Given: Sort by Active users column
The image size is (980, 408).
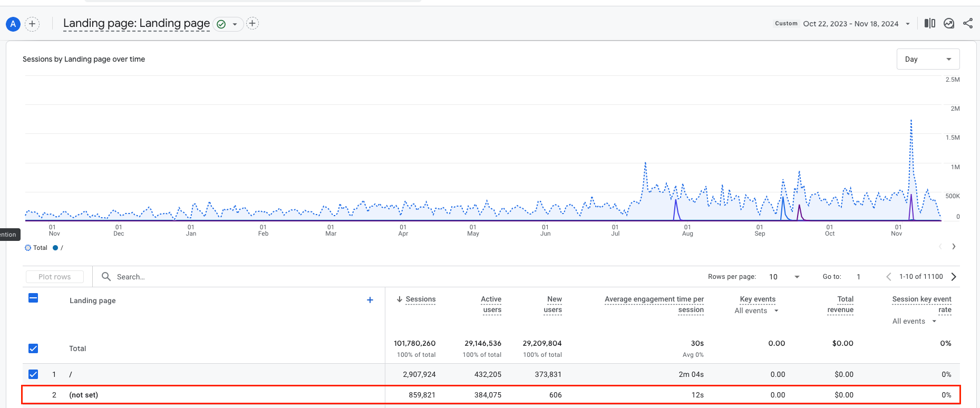Looking at the screenshot, I should pos(491,304).
